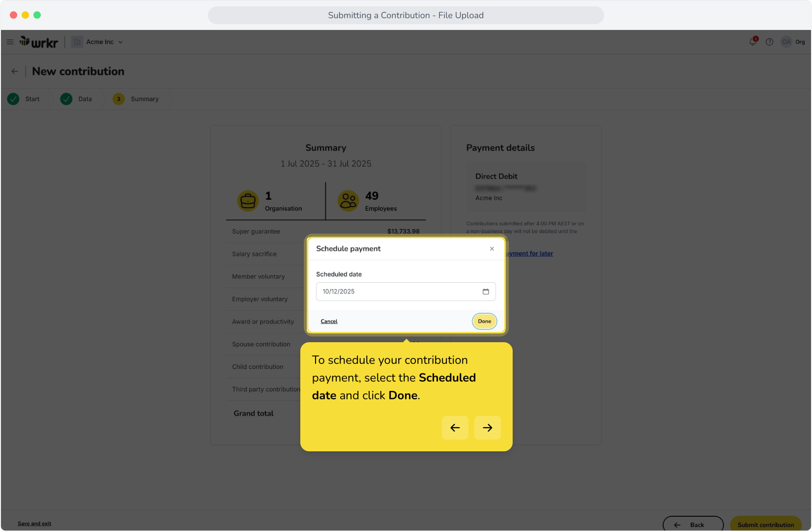Click the OA user avatar
Screen dimensions: 812x531
pos(786,42)
